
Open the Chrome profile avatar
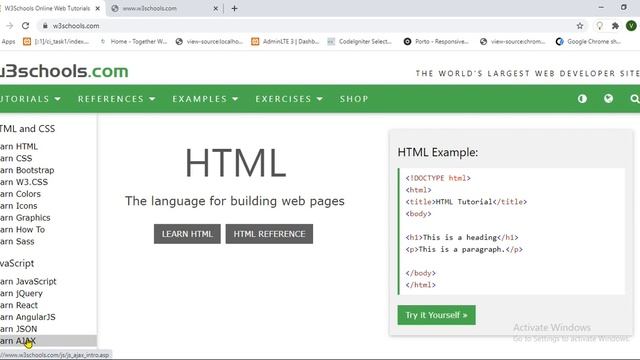coord(631,26)
